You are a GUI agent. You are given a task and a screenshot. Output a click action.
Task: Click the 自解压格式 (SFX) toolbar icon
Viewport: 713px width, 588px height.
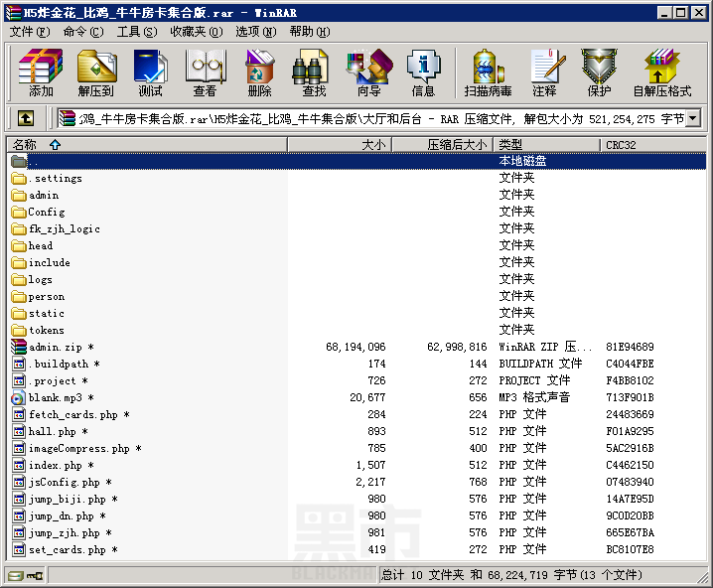click(662, 73)
